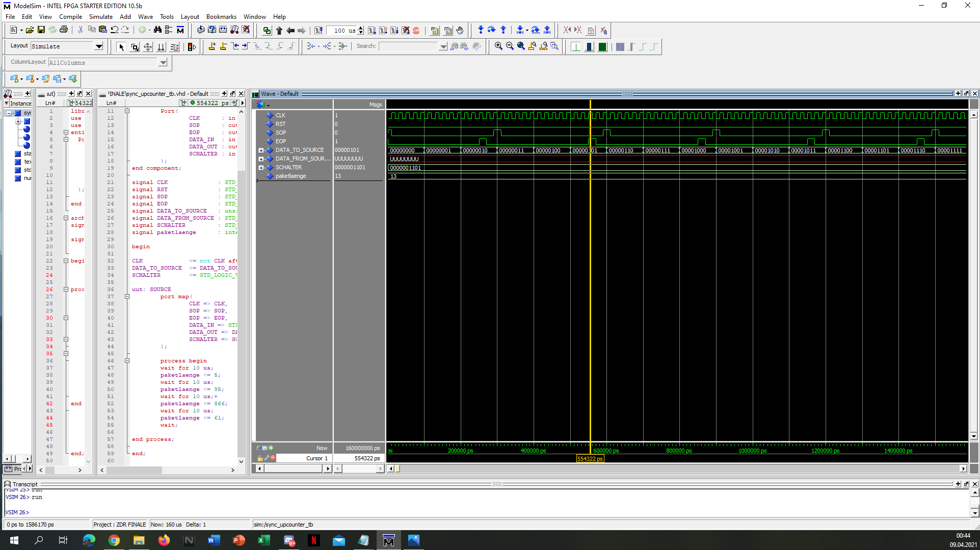The width and height of the screenshot is (980, 550).
Task: Open Microsoft Word from the taskbar
Action: 214,540
